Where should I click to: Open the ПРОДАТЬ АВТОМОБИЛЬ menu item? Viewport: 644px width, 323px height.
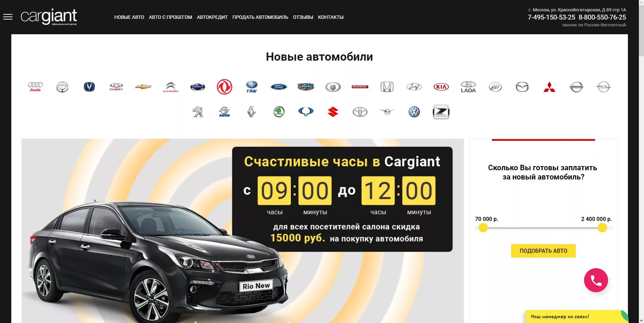260,17
